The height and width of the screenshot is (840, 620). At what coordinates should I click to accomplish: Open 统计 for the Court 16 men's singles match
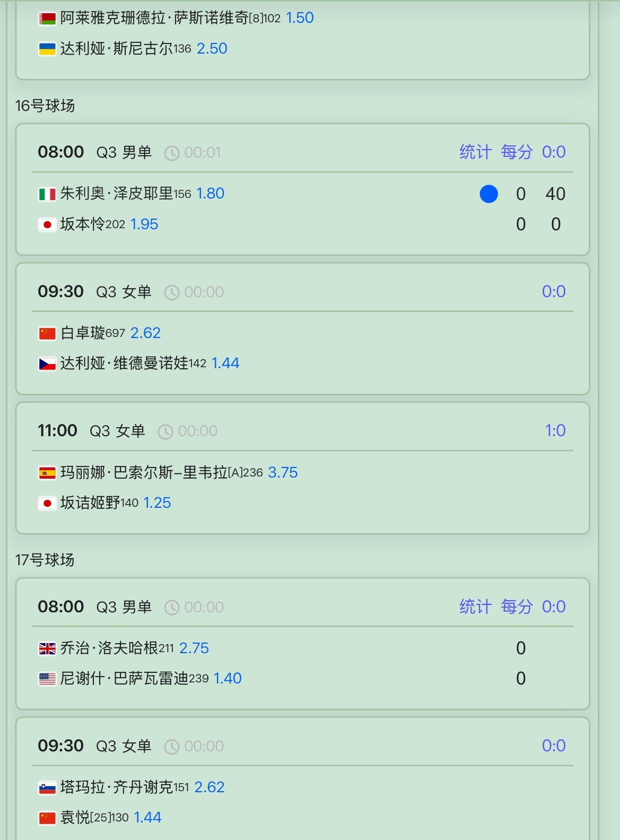[475, 152]
